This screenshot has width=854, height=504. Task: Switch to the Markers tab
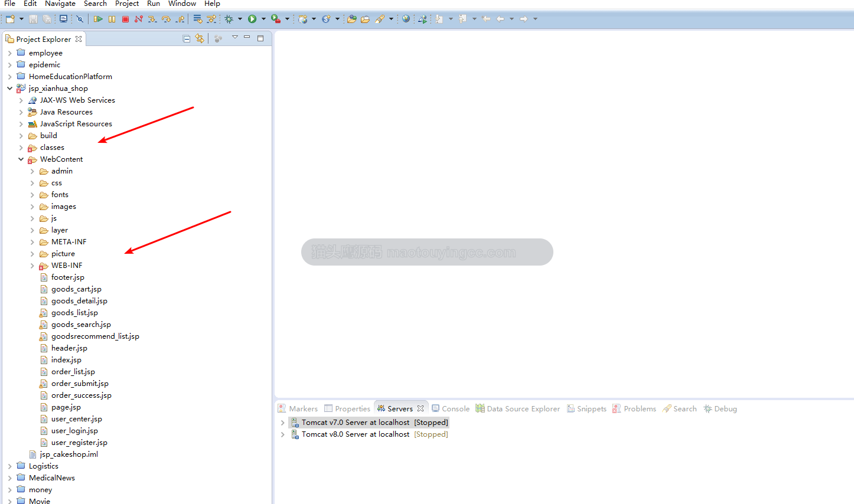click(x=298, y=408)
